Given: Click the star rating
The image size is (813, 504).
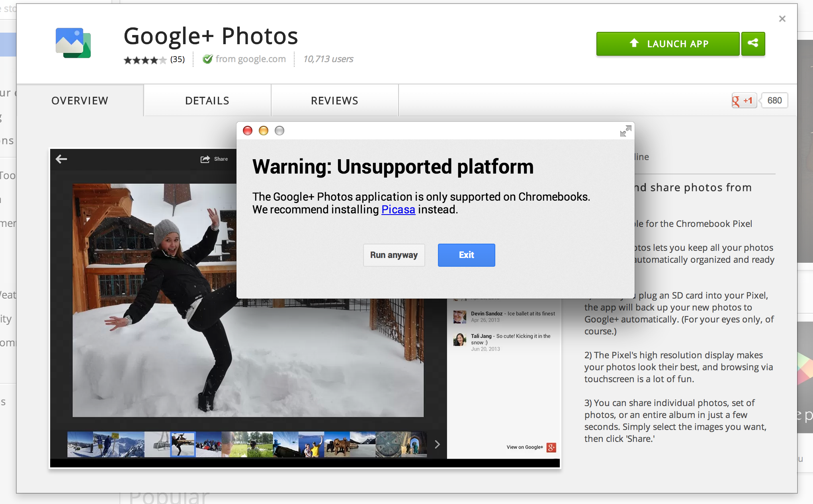Looking at the screenshot, I should [x=145, y=60].
